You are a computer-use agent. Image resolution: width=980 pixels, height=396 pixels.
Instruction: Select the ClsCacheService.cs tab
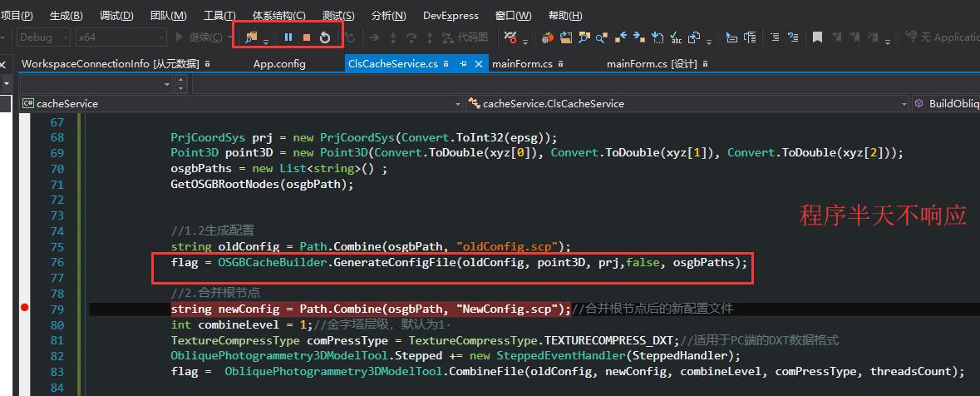point(393,64)
